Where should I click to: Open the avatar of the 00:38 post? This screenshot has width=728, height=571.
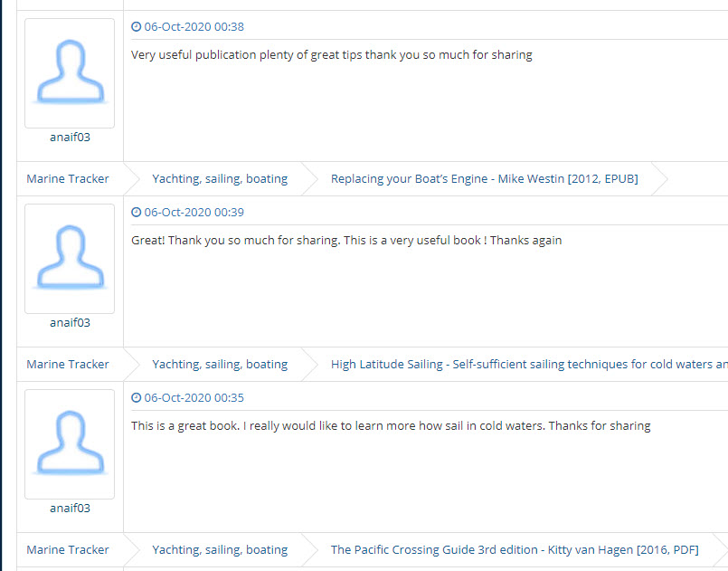coord(70,73)
